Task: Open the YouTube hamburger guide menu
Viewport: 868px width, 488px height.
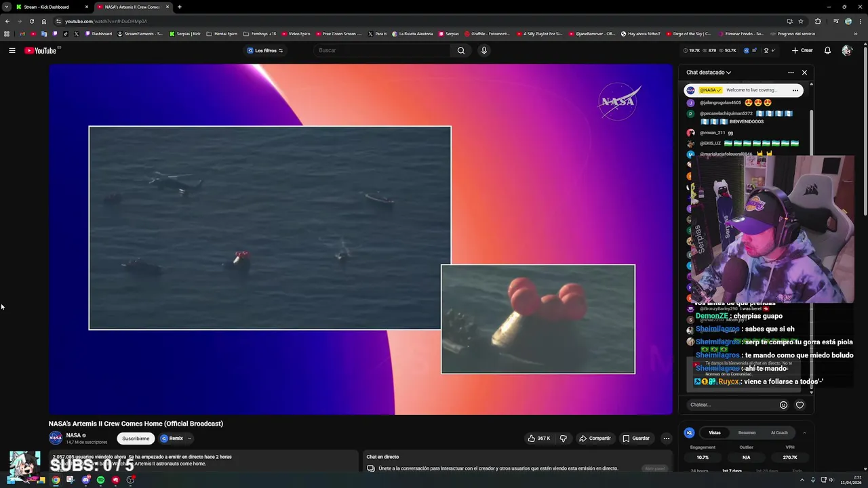Action: (12, 50)
